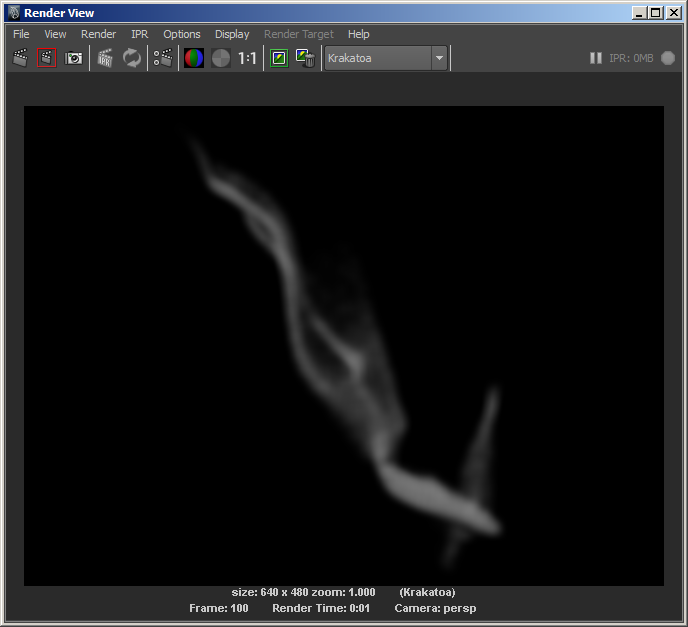688x627 pixels.
Task: Click the 'Frame: 100' status text
Action: coord(219,608)
